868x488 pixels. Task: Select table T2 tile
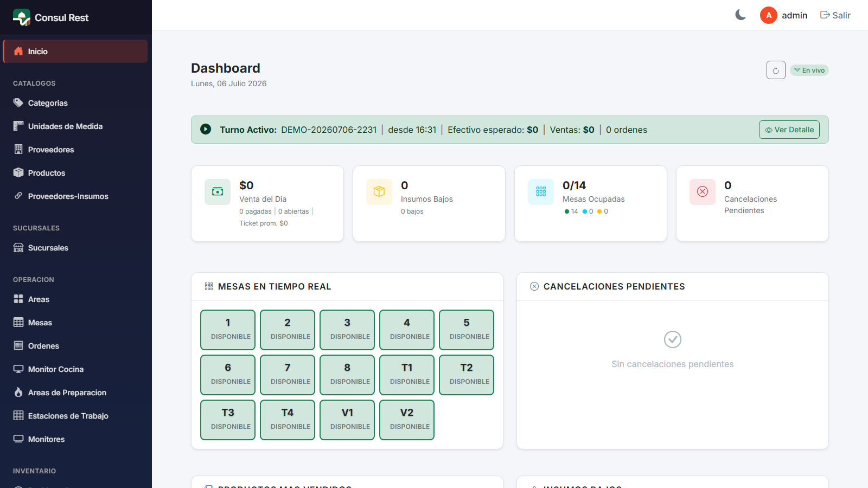tap(467, 375)
